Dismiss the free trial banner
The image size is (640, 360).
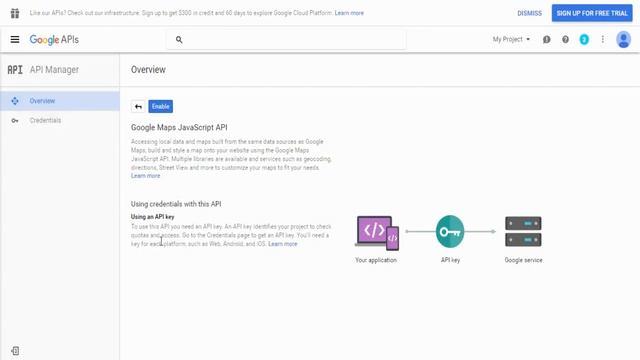tap(529, 13)
